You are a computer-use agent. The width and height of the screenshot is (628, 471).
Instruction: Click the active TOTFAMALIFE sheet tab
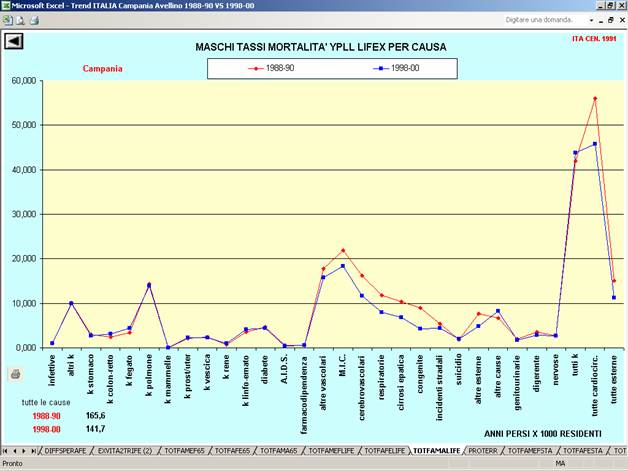[x=437, y=451]
